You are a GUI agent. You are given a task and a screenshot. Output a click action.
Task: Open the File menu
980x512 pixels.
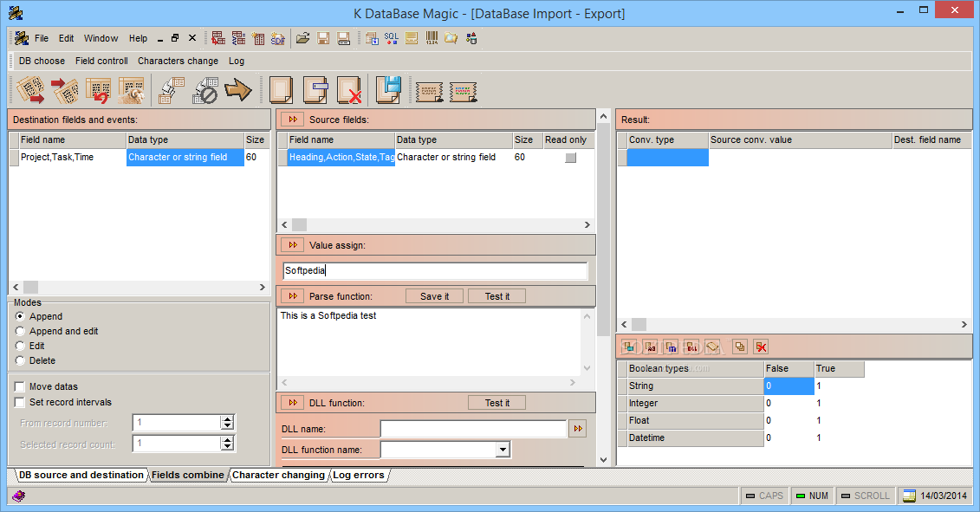point(42,39)
